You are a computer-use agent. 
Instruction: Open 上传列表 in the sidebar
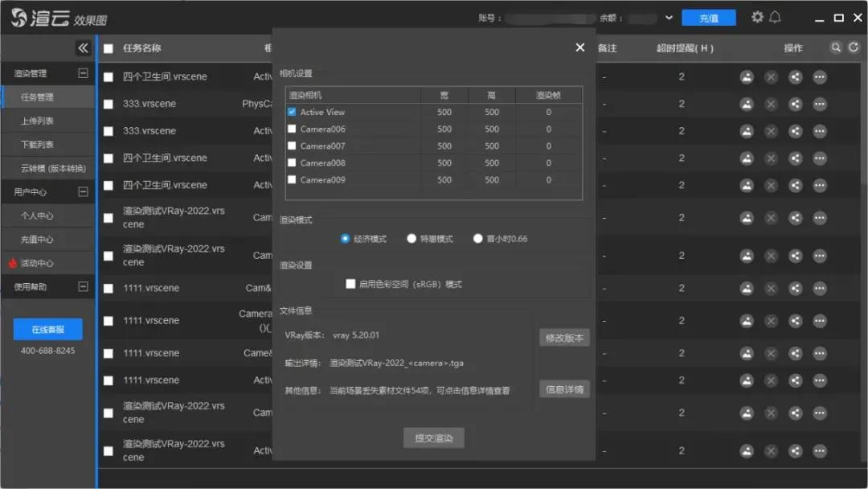(38, 121)
